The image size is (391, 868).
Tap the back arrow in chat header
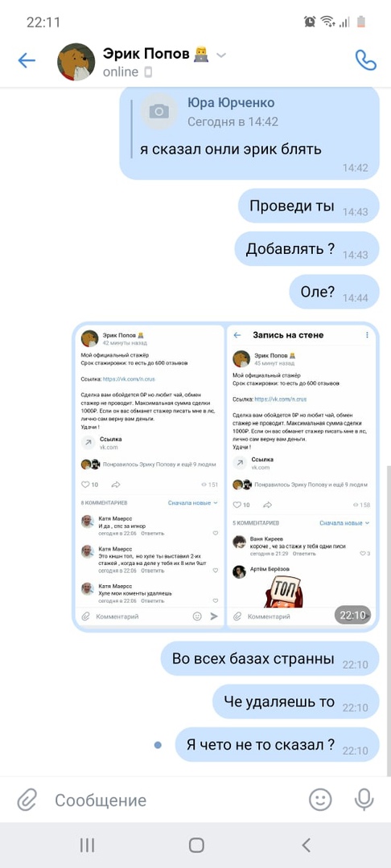pos(27,61)
